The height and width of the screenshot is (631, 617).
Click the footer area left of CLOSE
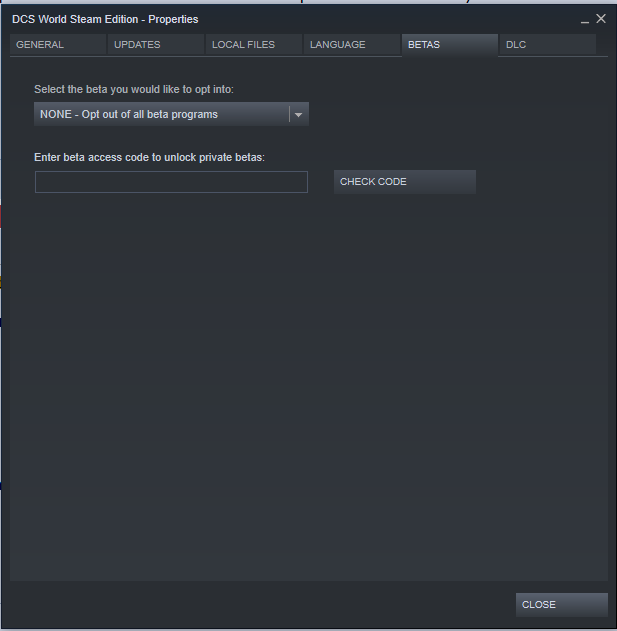258,604
